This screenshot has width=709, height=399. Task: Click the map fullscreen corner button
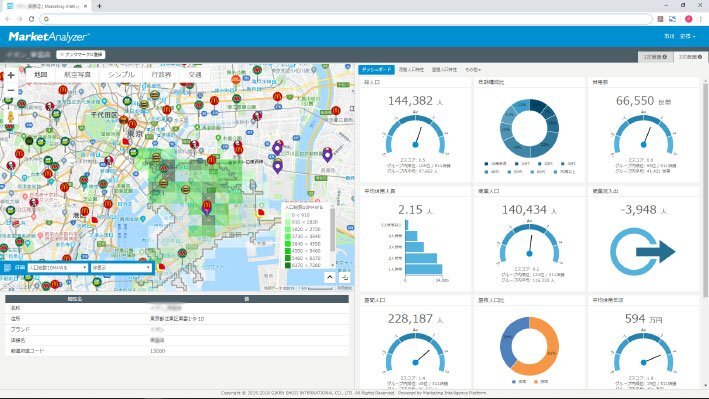click(x=345, y=277)
